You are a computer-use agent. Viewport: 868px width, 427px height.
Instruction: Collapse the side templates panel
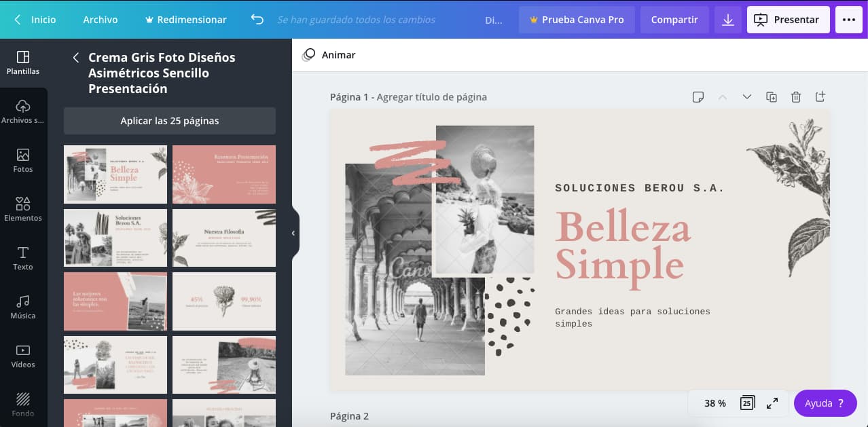click(293, 233)
